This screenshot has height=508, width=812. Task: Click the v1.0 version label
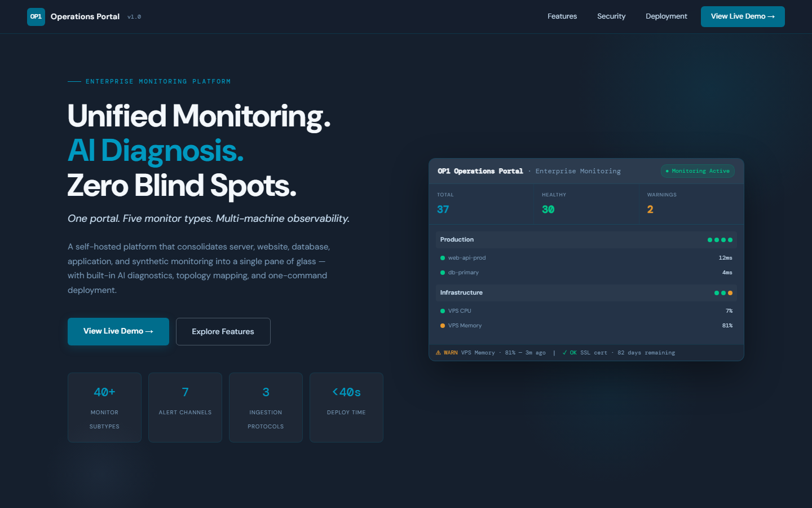tap(134, 17)
